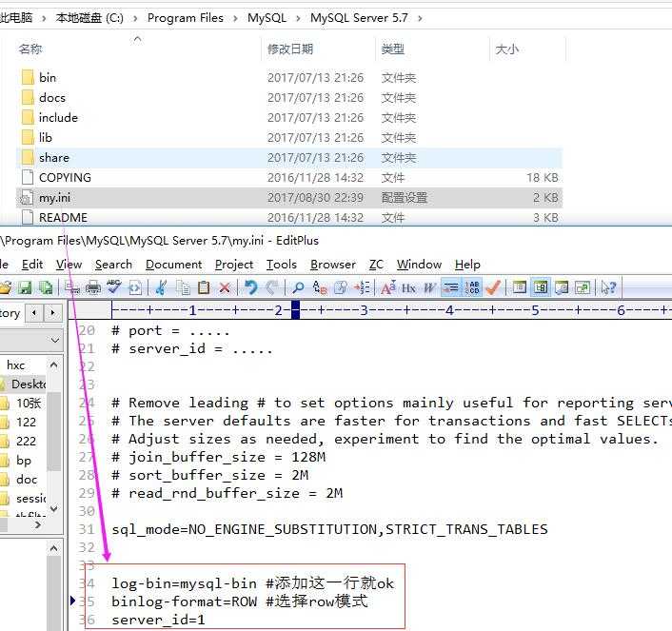Click the blue Undo arrow icon
Screen dimensions: 672x631
click(250, 287)
